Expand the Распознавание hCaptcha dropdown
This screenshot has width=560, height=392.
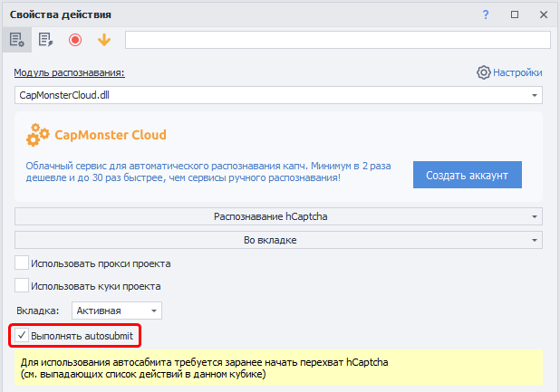tap(278, 216)
